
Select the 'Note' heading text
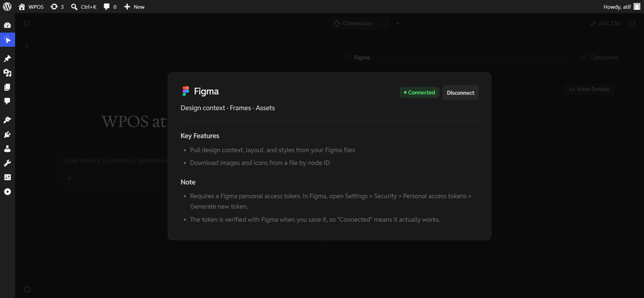(188, 182)
